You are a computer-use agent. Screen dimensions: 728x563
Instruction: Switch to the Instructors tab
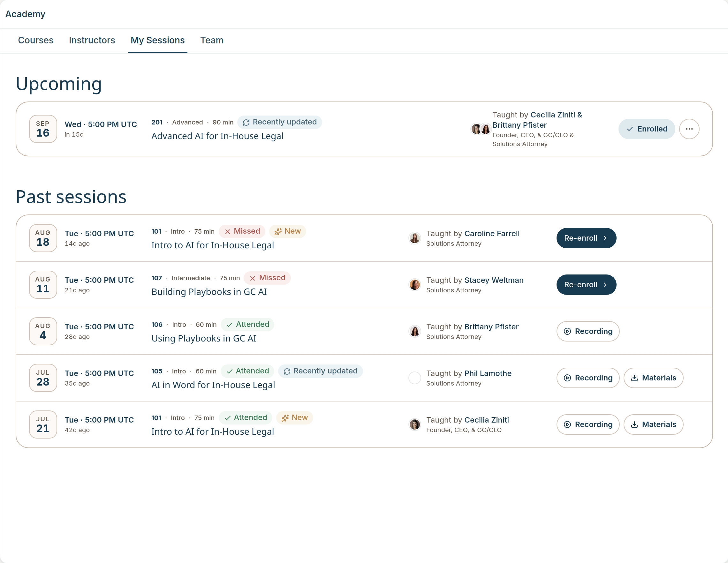pos(92,40)
